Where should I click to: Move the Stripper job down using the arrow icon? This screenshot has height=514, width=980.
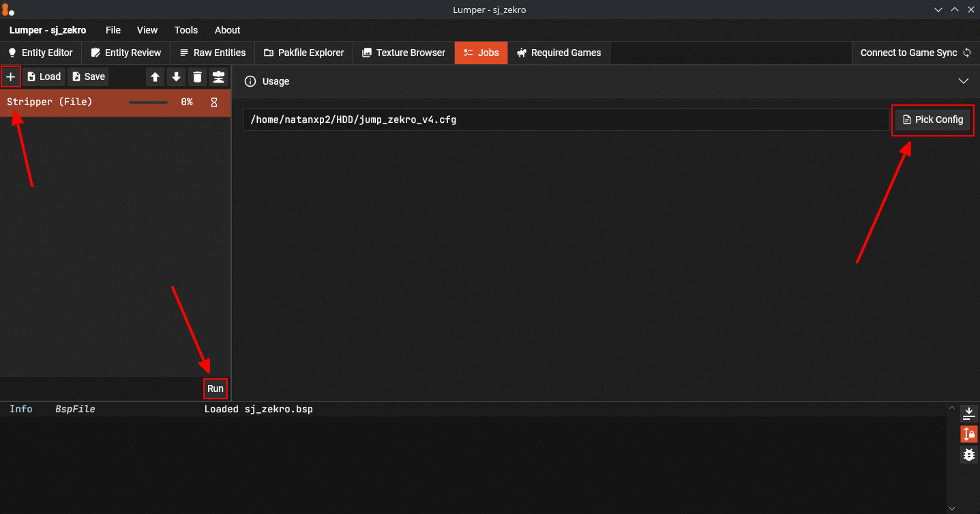tap(176, 76)
